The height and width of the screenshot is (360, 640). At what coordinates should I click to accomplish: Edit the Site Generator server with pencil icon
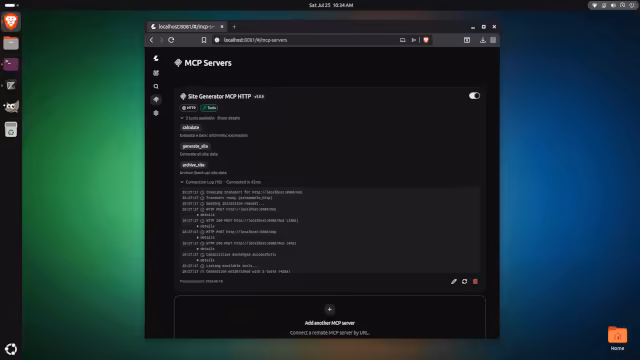453,282
